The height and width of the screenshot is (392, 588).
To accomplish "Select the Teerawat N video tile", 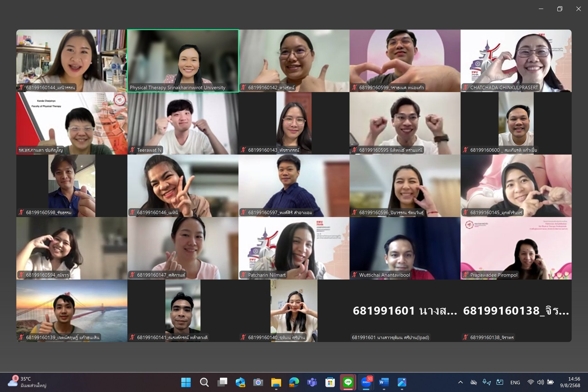I will 183,123.
